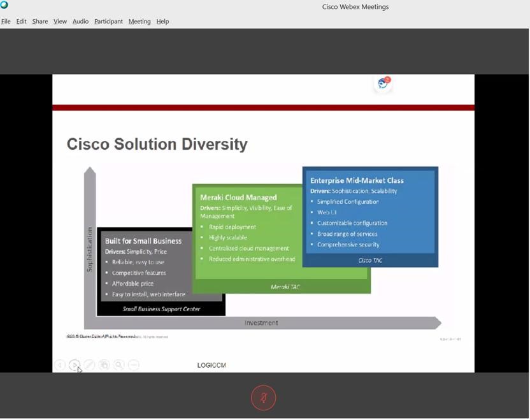
Task: Open the Help menu
Action: [x=162, y=21]
